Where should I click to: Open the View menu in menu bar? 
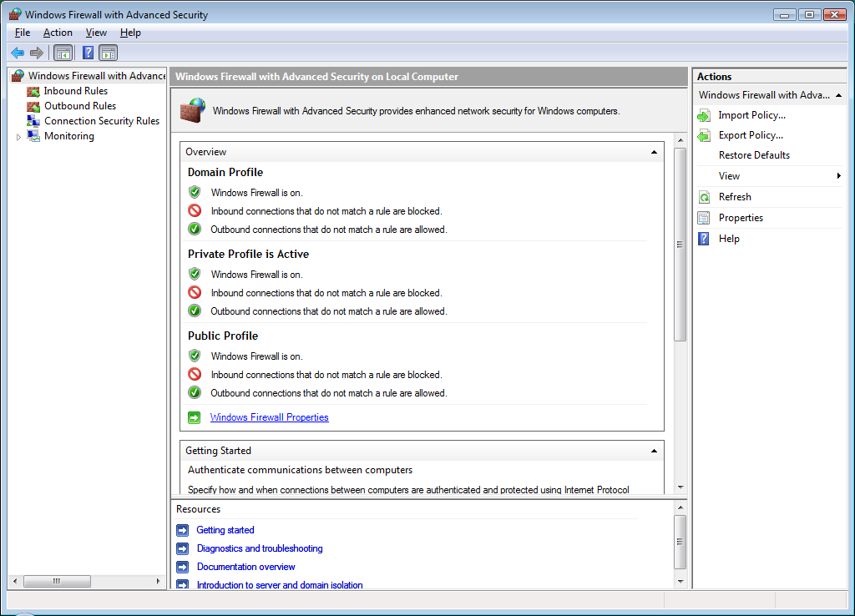pyautogui.click(x=96, y=33)
